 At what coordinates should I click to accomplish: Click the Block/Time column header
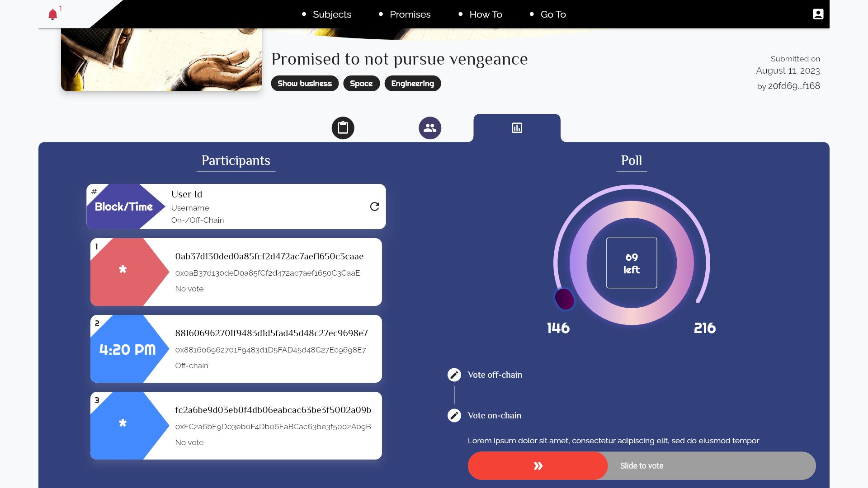tap(123, 206)
